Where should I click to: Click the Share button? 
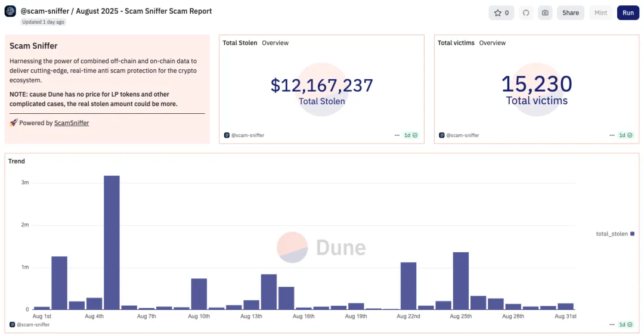coord(570,13)
